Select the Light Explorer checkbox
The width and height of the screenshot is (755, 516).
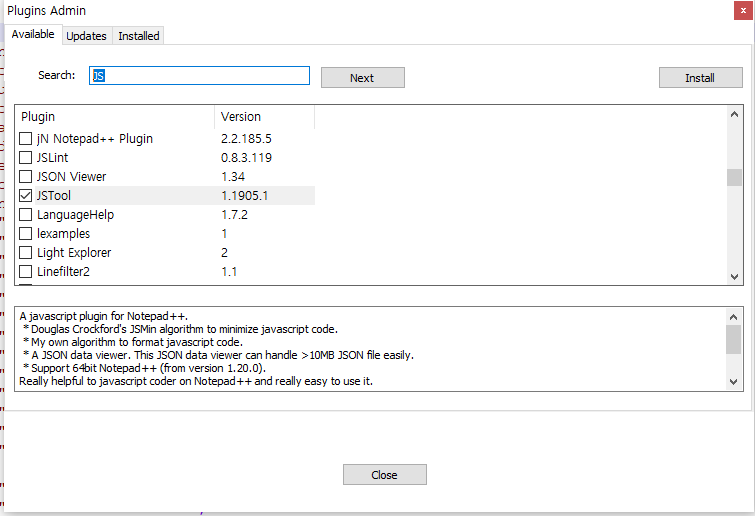(26, 253)
